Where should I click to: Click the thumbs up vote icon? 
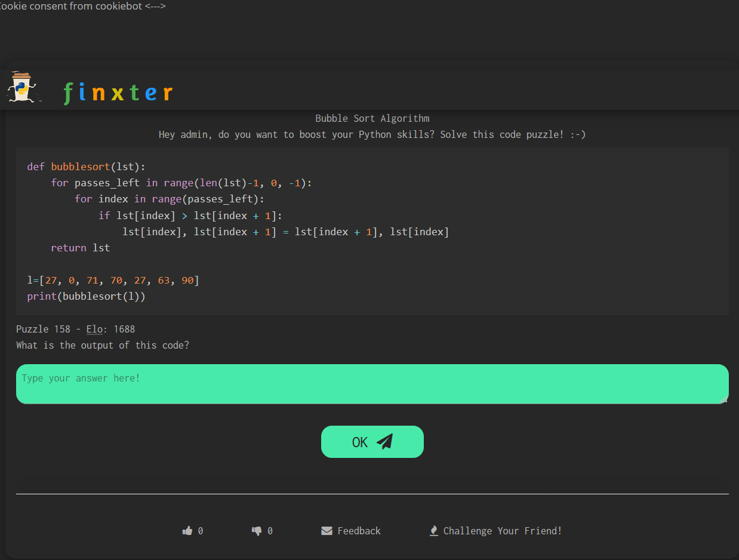click(187, 530)
